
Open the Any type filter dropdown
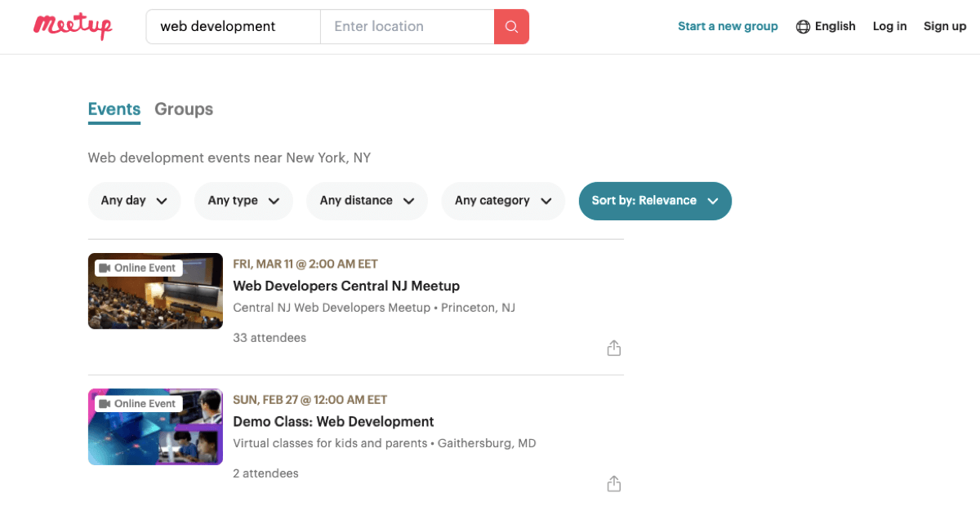[243, 201]
